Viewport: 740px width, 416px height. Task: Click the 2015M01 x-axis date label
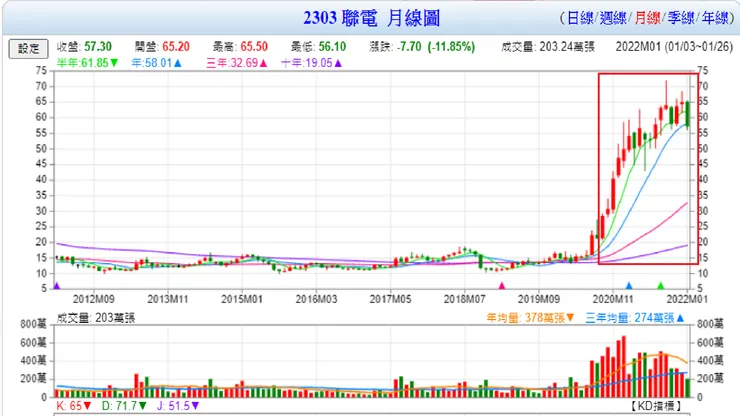(242, 299)
